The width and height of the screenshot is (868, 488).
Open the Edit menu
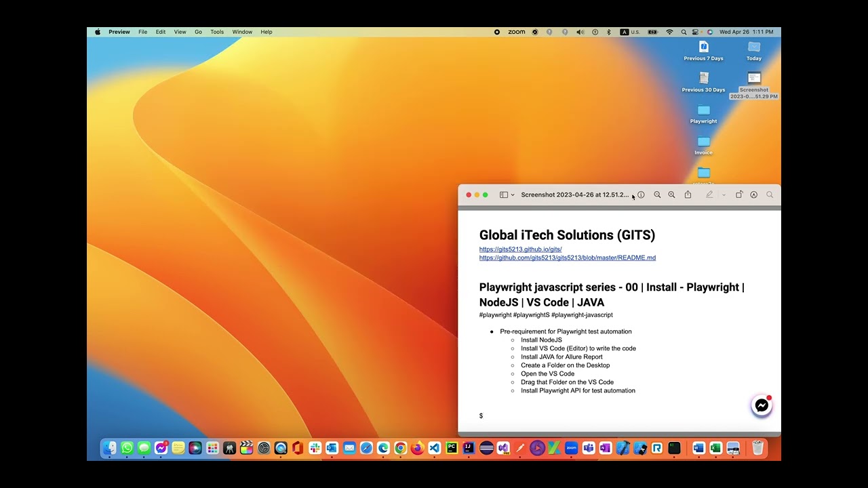coord(161,32)
